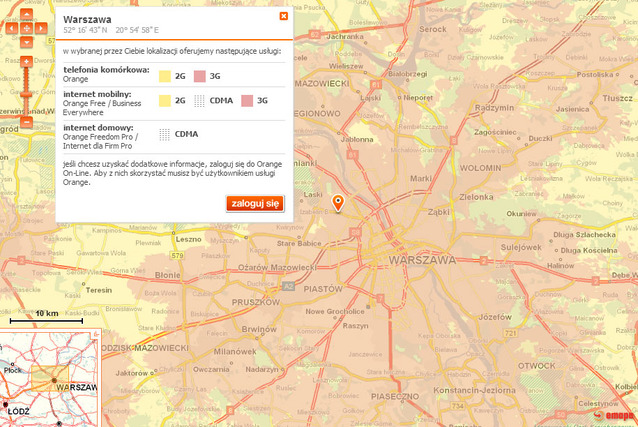This screenshot has width=638, height=427.
Task: Zoom in with the plus button
Action: (26, 61)
